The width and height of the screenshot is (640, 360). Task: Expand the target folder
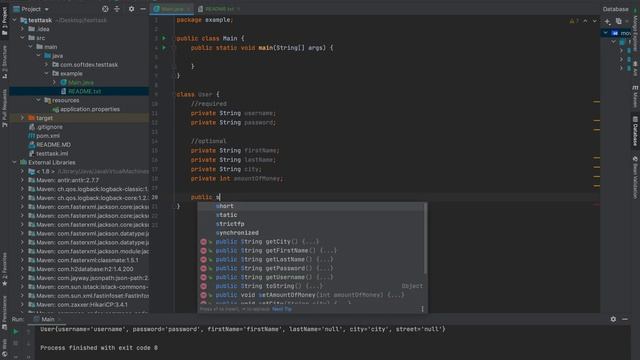click(x=23, y=118)
